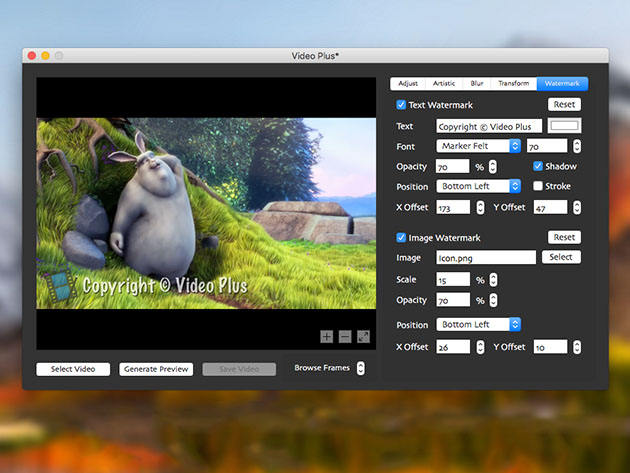Click the video preview frame
This screenshot has height=473, width=630.
pyautogui.click(x=206, y=213)
